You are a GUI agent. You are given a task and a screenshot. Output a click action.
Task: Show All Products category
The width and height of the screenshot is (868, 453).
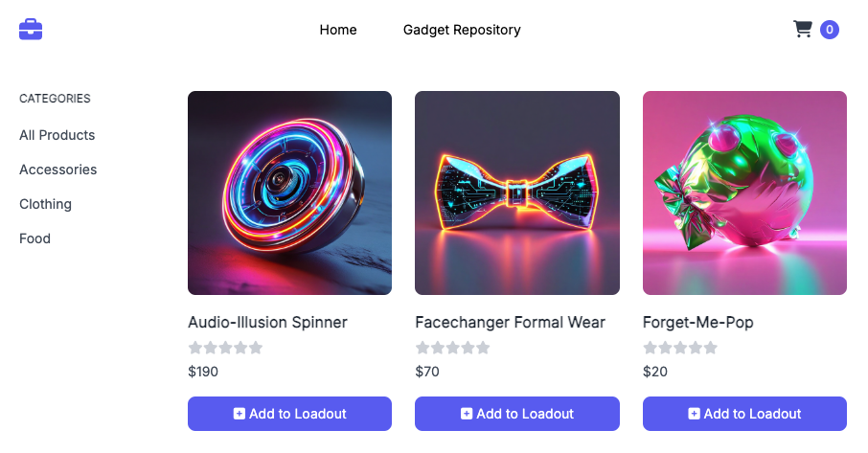[x=57, y=135]
